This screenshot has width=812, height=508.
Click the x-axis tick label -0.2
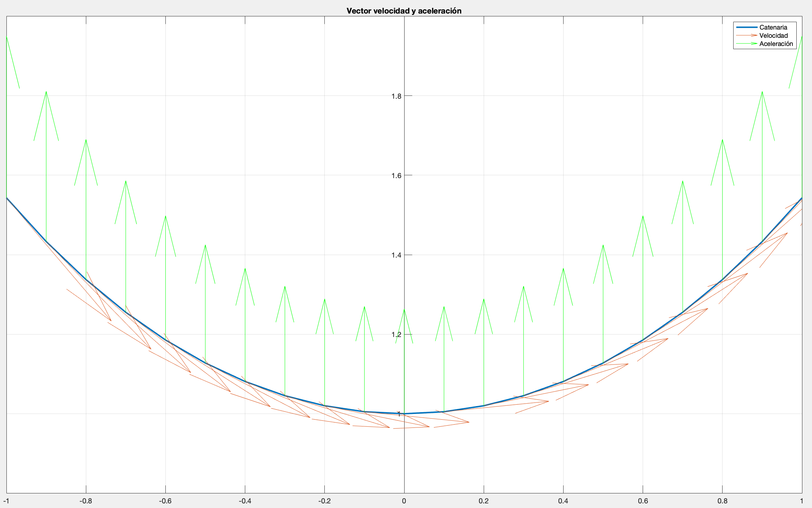[x=324, y=501]
